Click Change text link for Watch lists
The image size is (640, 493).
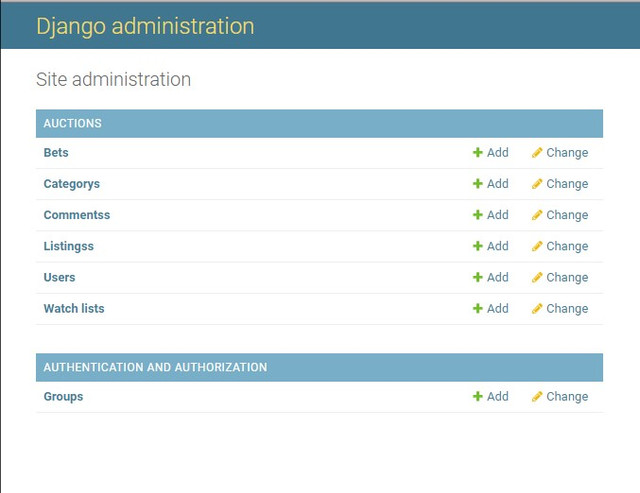click(x=567, y=309)
